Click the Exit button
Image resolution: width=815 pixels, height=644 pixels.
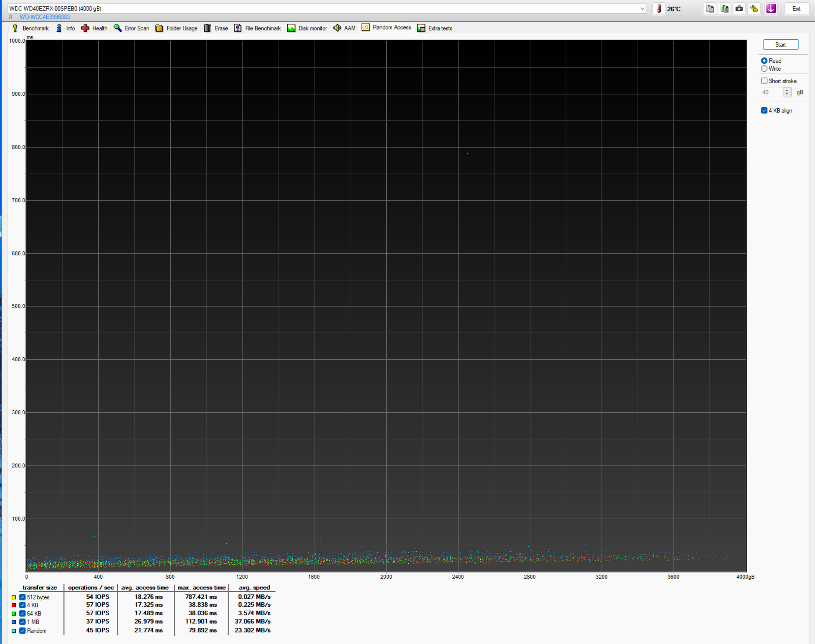pyautogui.click(x=796, y=9)
